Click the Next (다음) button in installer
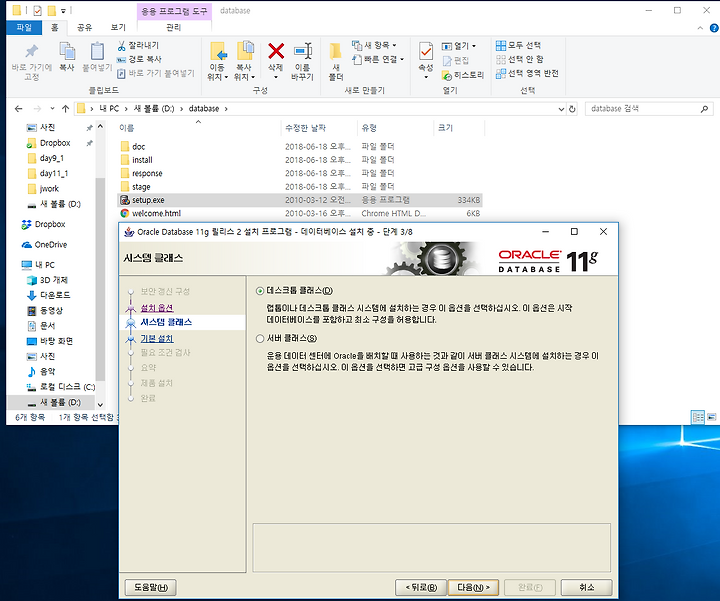This screenshot has width=720, height=601. coord(473,587)
